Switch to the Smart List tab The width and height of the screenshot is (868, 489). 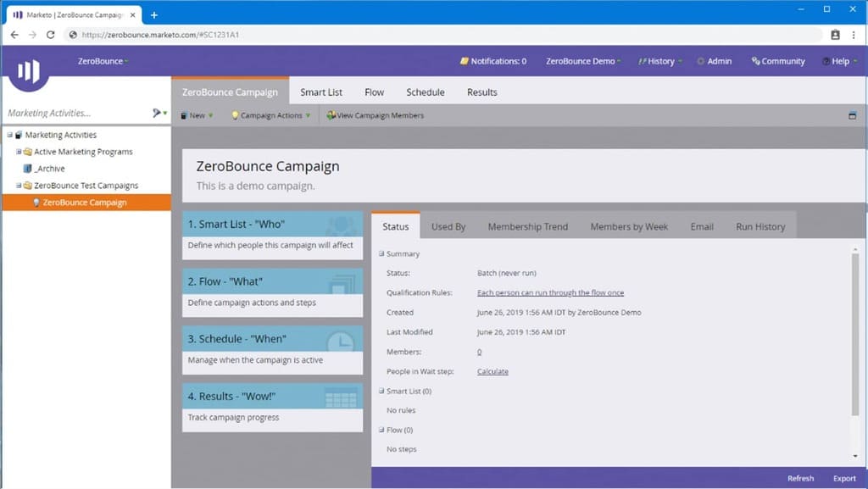point(321,92)
